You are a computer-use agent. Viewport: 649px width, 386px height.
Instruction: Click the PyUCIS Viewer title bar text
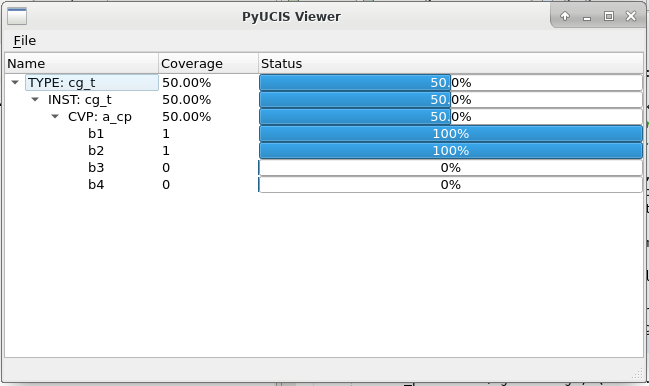coord(291,17)
